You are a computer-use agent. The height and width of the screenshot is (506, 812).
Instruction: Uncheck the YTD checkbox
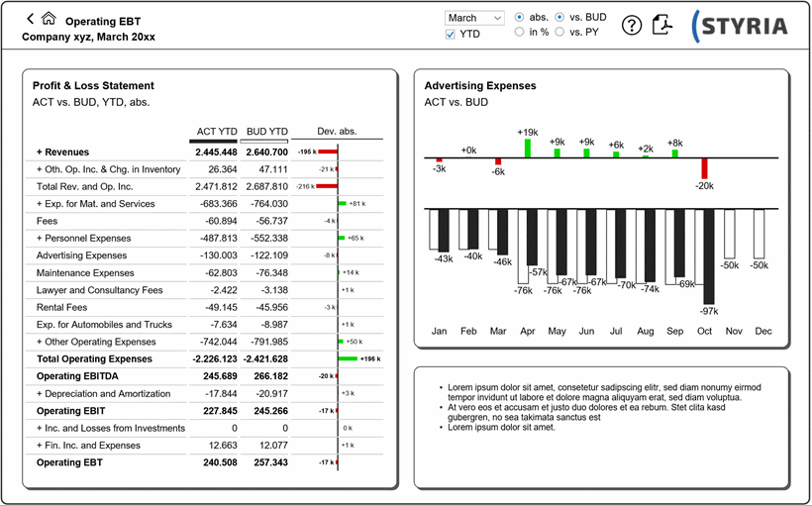(x=452, y=34)
